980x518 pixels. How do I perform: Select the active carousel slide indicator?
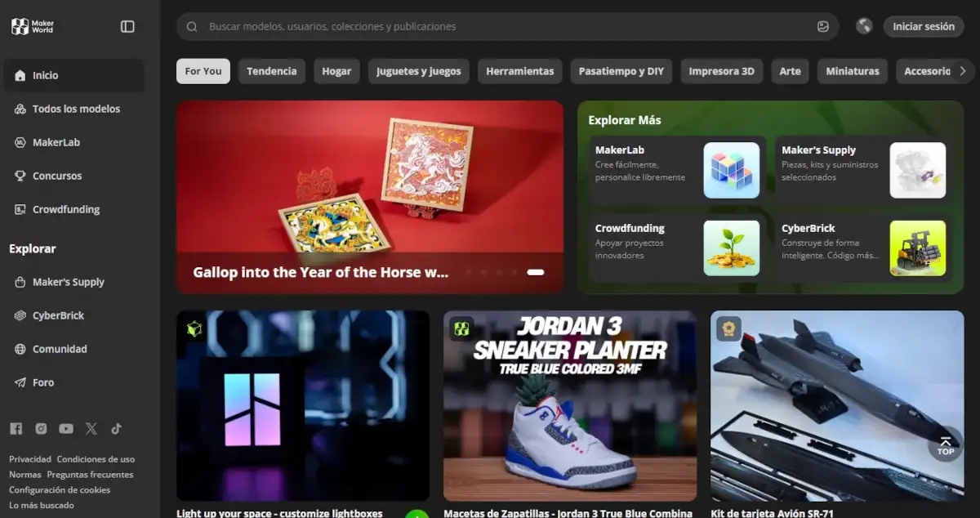(x=536, y=272)
